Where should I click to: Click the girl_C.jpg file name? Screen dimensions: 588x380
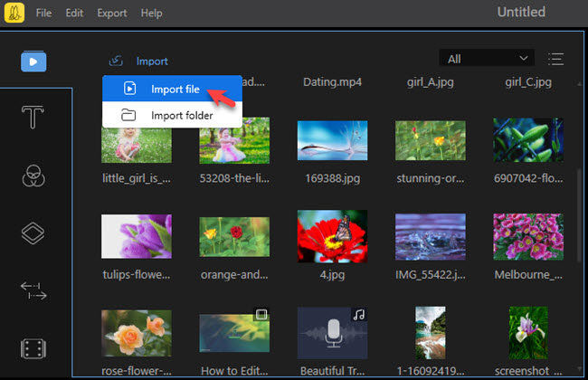point(528,81)
